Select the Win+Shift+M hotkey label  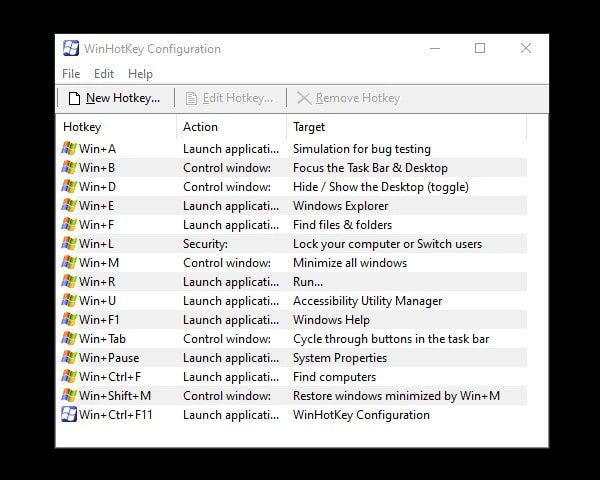point(115,396)
